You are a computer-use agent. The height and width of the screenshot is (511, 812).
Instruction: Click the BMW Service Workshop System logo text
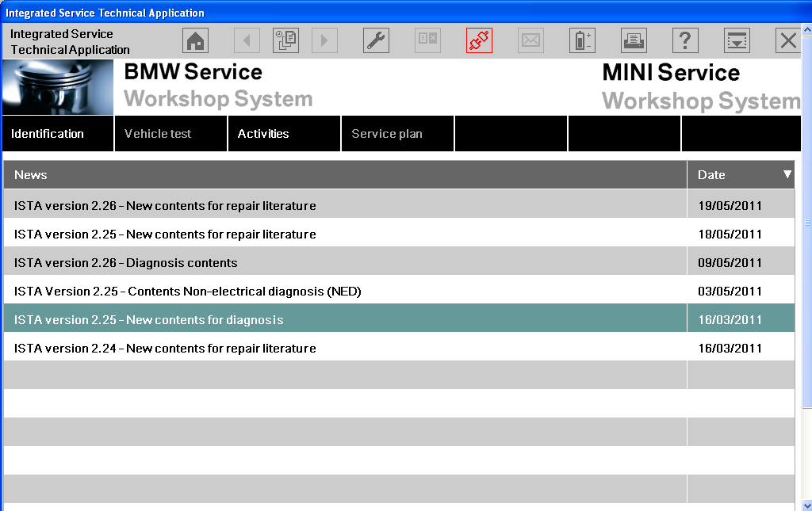pyautogui.click(x=218, y=86)
